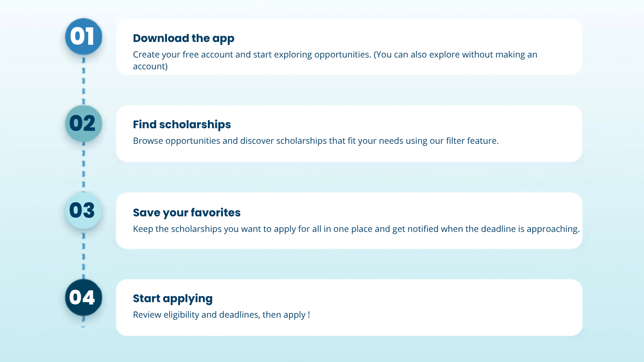Click the Review eligibility and deadlines text
The image size is (644, 362).
(222, 315)
